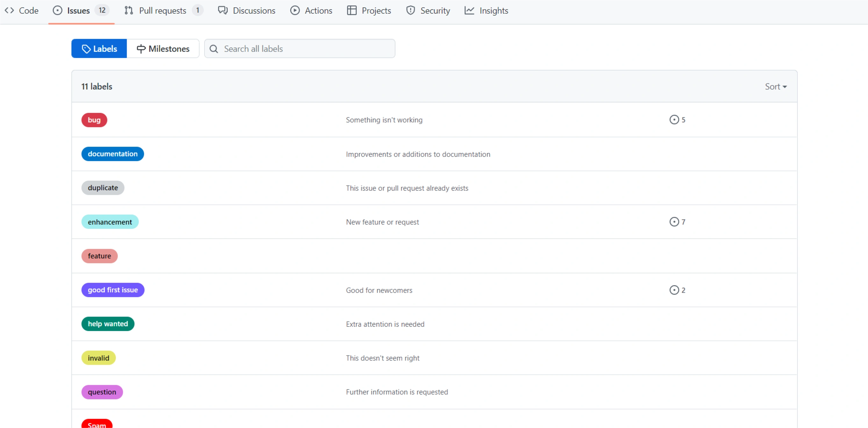868x428 pixels.
Task: Click the Discussions speech bubble icon
Action: 222,11
